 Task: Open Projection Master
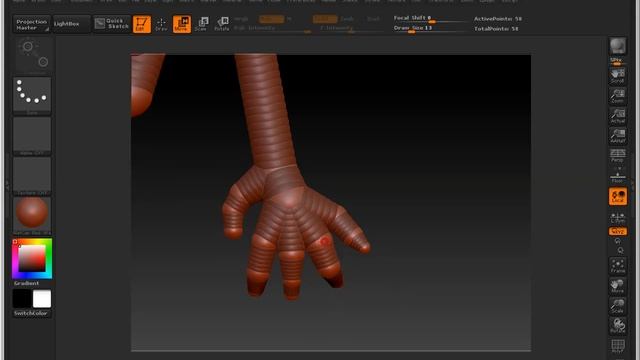click(x=31, y=24)
